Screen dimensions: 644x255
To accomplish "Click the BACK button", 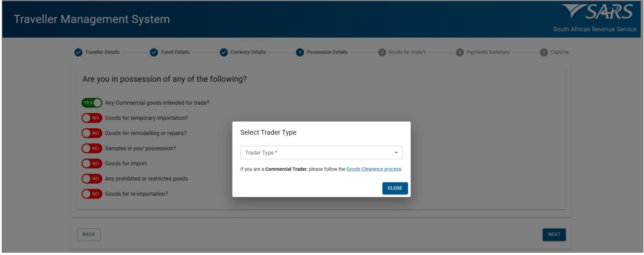I will coord(89,234).
